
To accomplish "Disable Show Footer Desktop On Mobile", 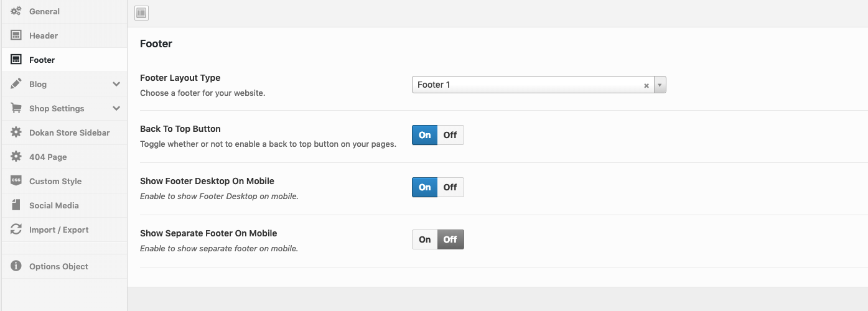I will coord(450,187).
